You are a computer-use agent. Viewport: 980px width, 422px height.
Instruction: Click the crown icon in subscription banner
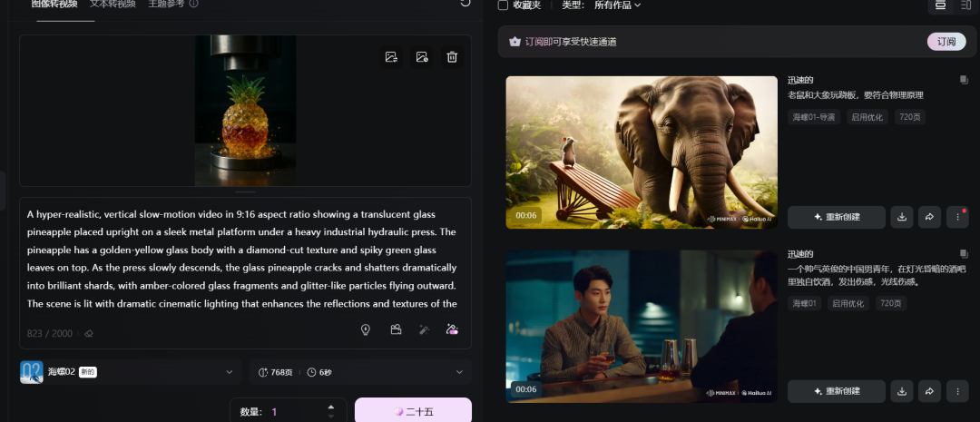tap(514, 42)
